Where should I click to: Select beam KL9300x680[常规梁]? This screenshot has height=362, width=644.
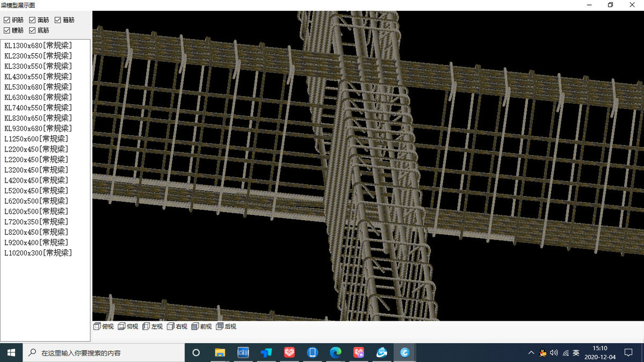(38, 128)
